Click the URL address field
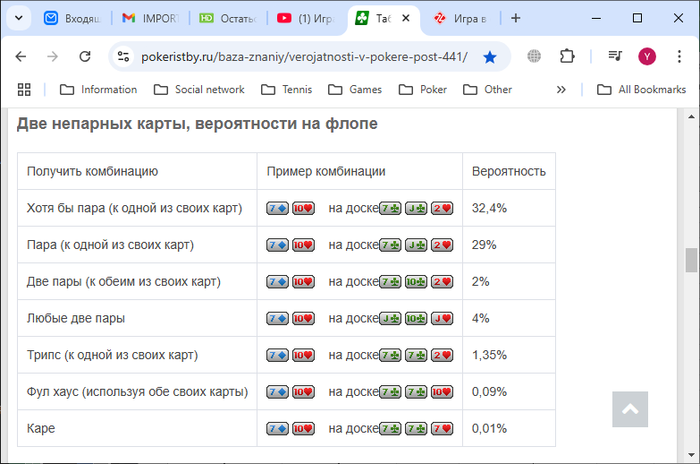The width and height of the screenshot is (700, 464). point(304,57)
